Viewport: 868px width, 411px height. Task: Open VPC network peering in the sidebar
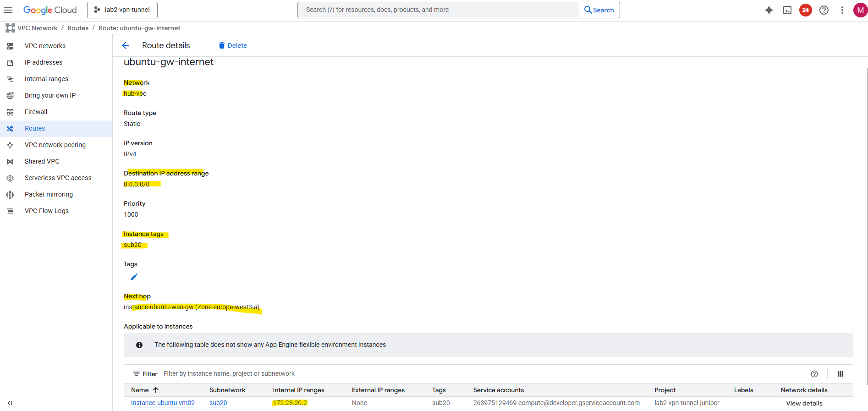coord(56,145)
